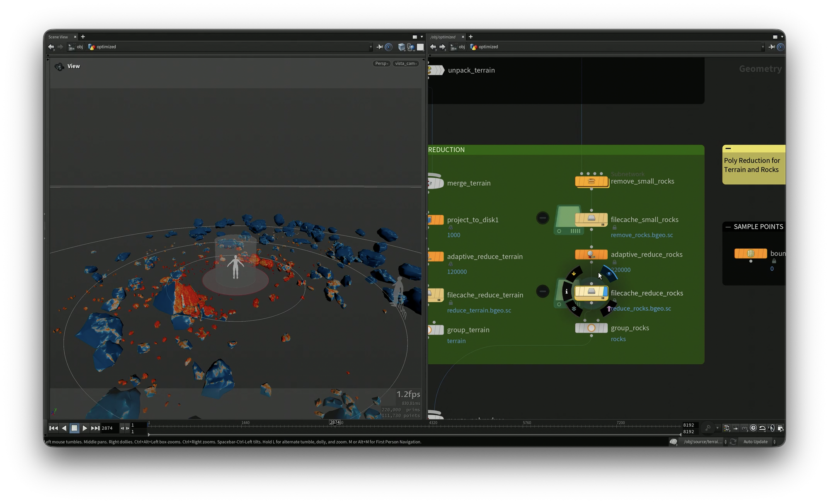The height and width of the screenshot is (504, 829).
Task: Jump to first frame in playbar
Action: pyautogui.click(x=53, y=428)
